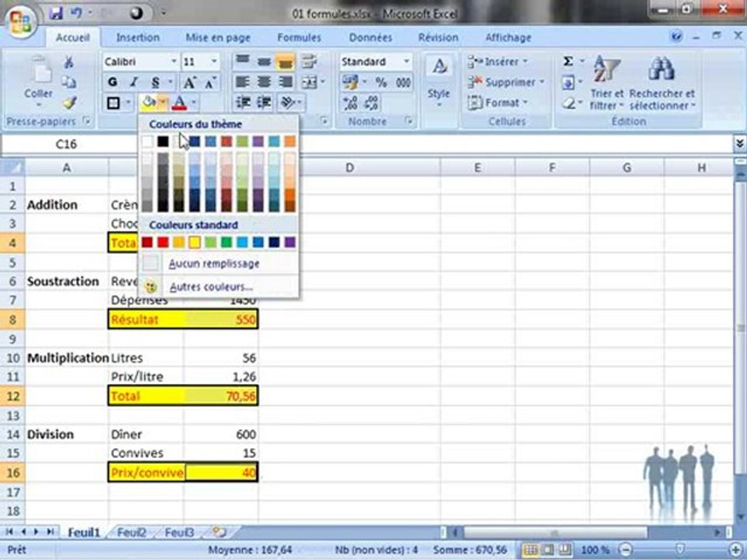Open the Révision tab

(x=438, y=37)
